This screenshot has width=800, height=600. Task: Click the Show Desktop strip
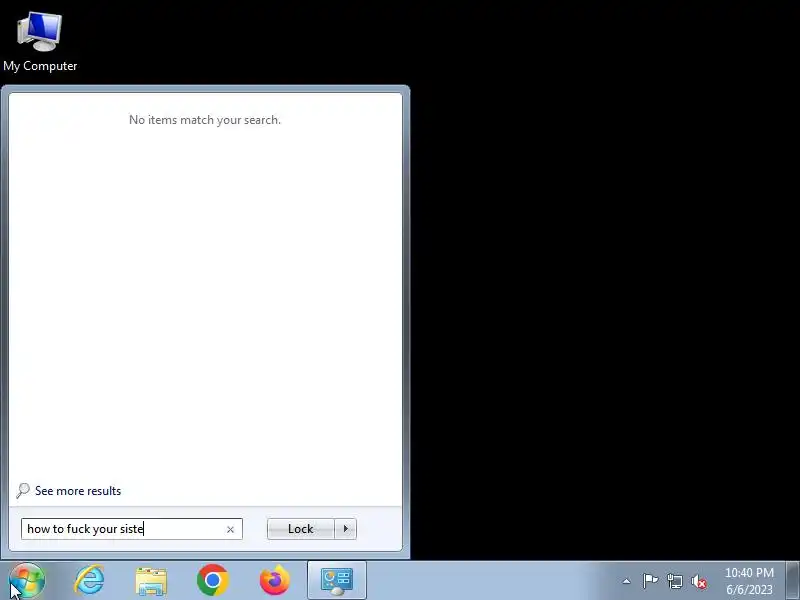(x=792, y=581)
